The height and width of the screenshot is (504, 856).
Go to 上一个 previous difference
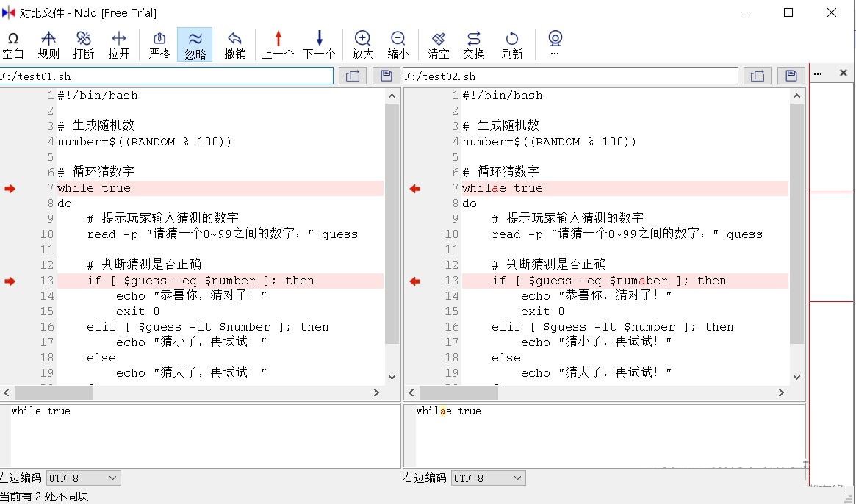278,45
